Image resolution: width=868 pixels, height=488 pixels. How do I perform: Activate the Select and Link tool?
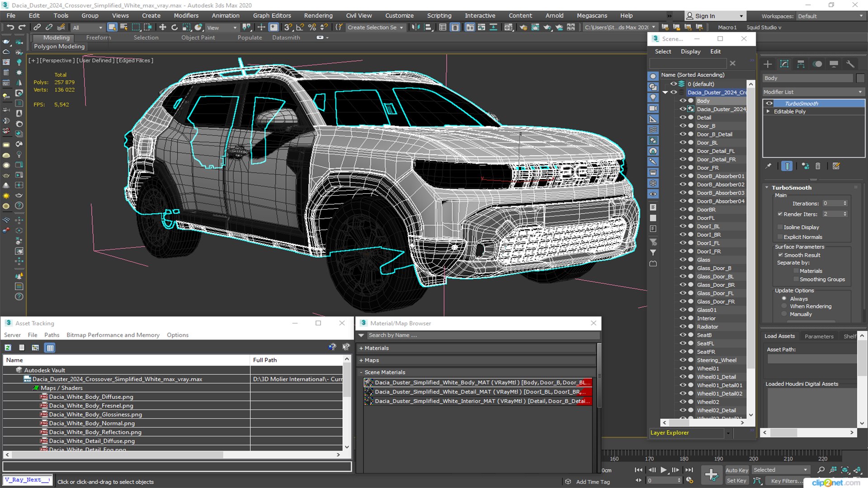[x=38, y=28]
